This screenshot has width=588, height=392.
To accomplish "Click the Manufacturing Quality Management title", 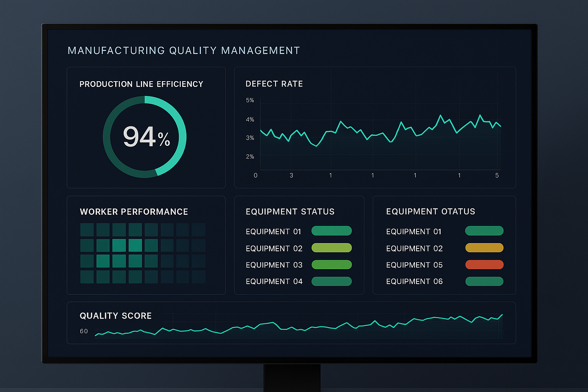I will pyautogui.click(x=184, y=51).
